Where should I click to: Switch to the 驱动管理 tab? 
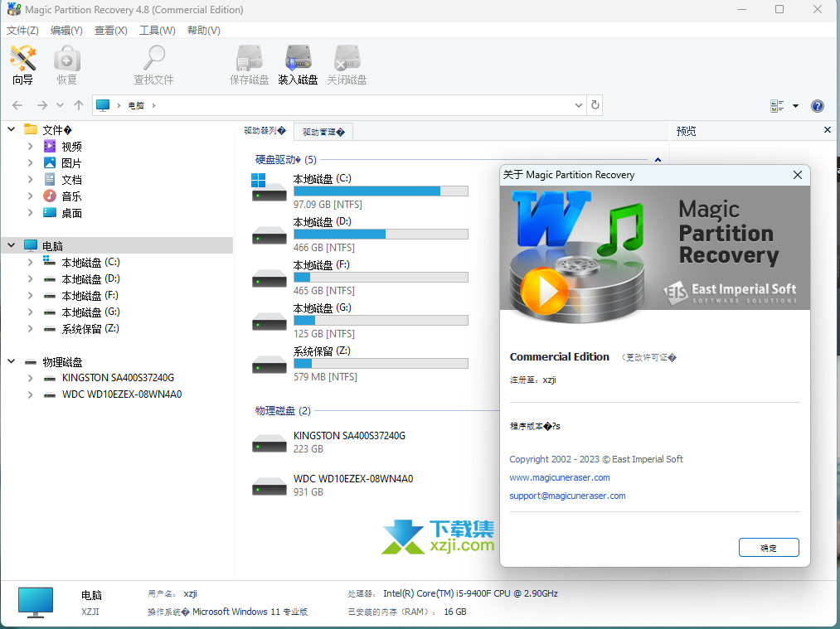click(323, 132)
